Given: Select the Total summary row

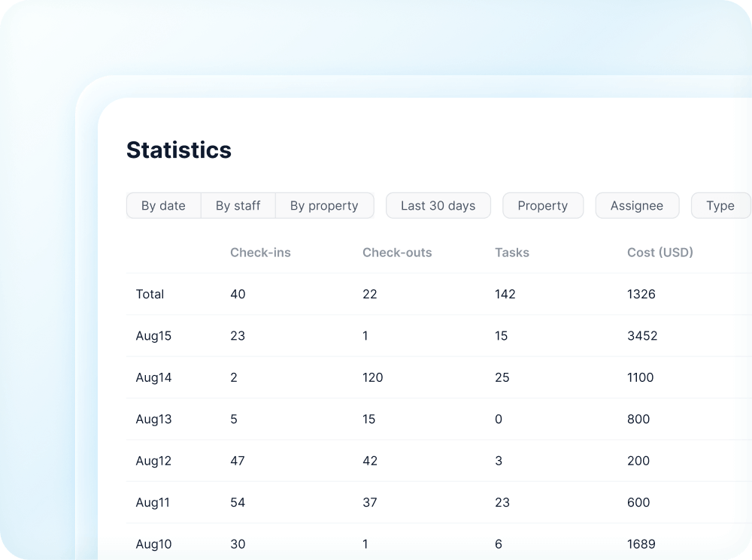Looking at the screenshot, I should click(150, 294).
